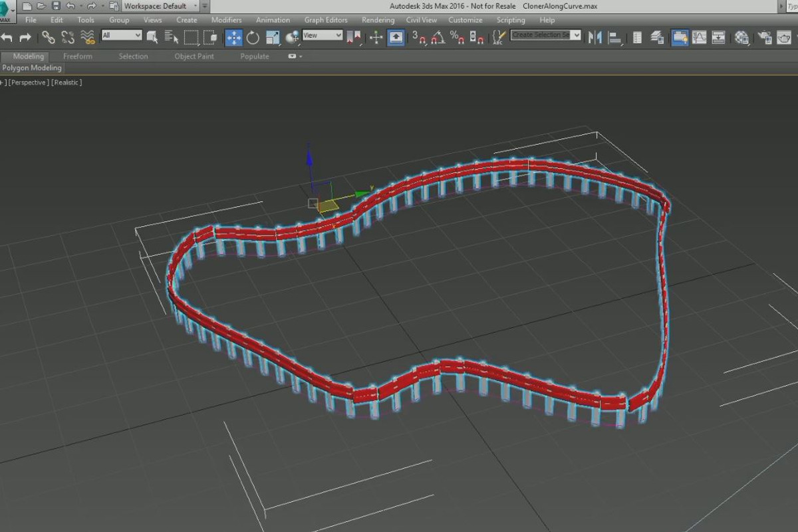Screen dimensions: 798x532
Task: Click the Use Pivot Point Center icon
Action: (354, 37)
